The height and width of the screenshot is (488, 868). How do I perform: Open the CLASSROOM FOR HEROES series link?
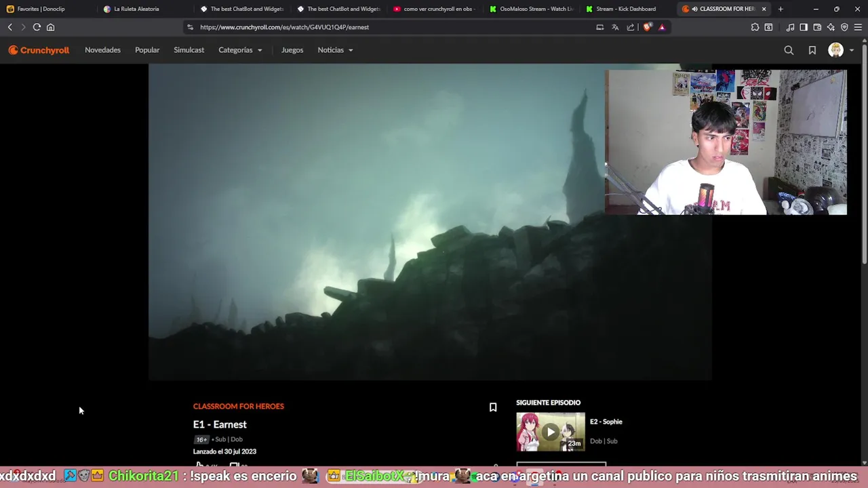coord(239,406)
